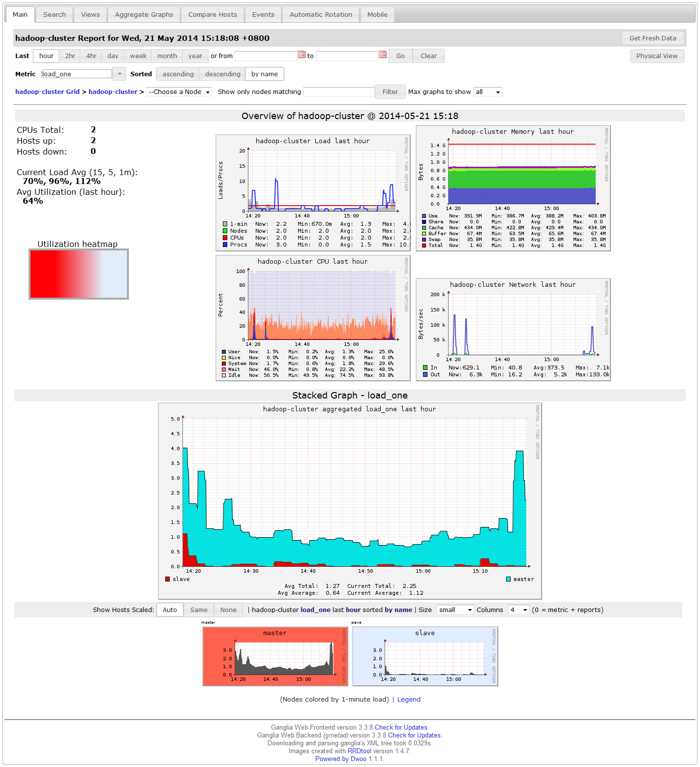Select the 2hr time range
Screen dimensions: 700x767
pos(70,56)
